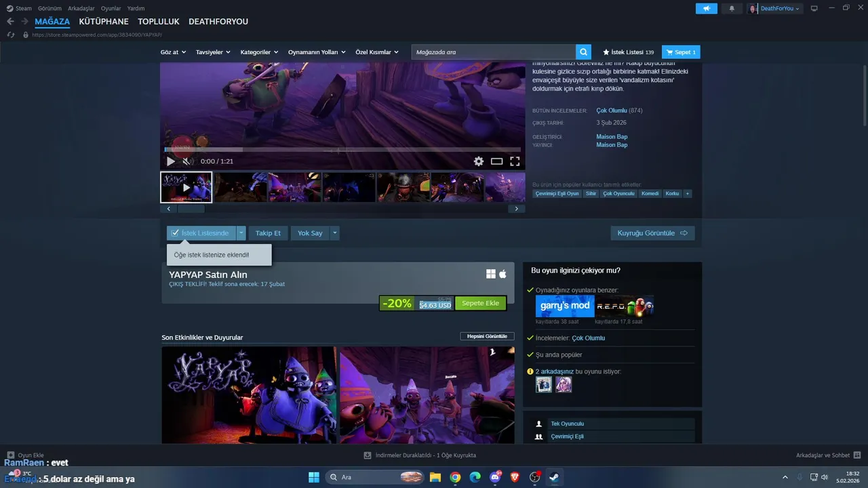Expand the wishlist options dropdown arrow
Image resolution: width=868 pixels, height=488 pixels.
point(241,233)
